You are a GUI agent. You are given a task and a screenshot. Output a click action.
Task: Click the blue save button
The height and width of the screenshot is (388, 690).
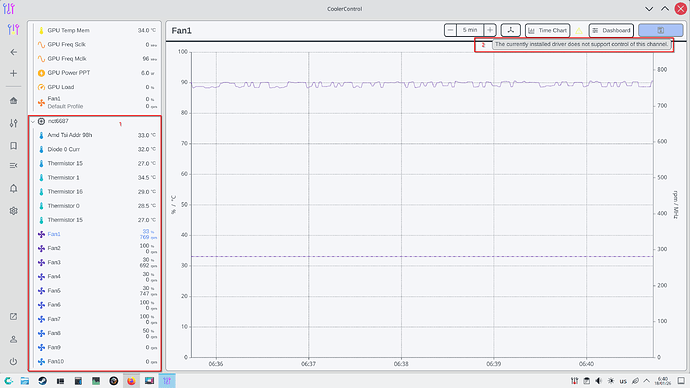coord(661,30)
